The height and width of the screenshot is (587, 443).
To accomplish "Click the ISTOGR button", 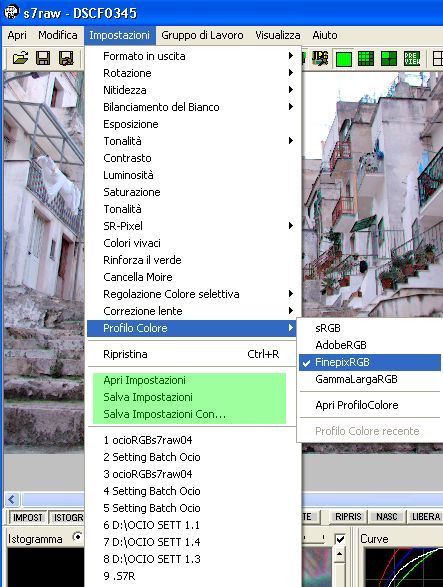I will pyautogui.click(x=67, y=517).
